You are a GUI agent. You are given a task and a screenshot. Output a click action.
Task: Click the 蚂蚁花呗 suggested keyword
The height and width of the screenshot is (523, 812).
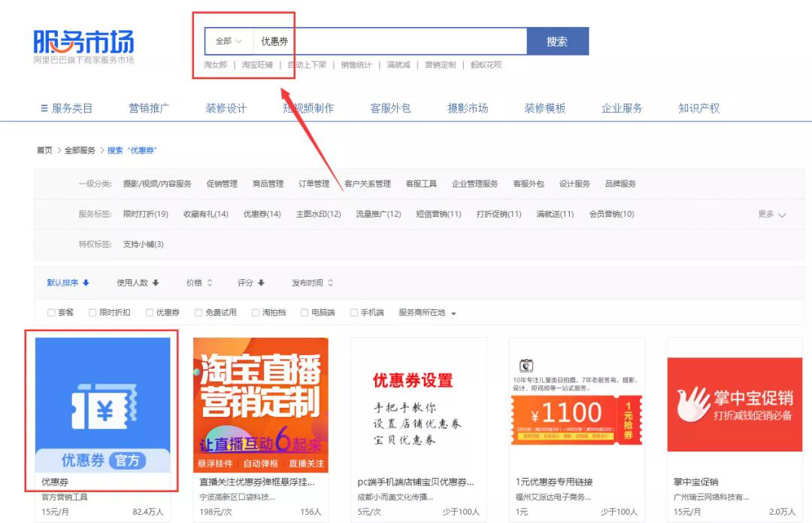tap(486, 65)
